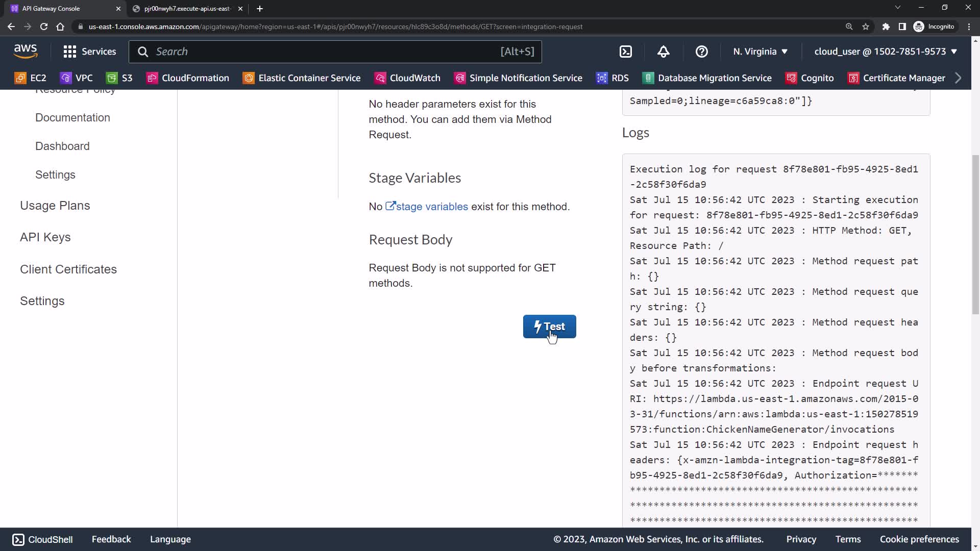Click the blue Test button
Image resolution: width=980 pixels, height=551 pixels.
point(549,327)
